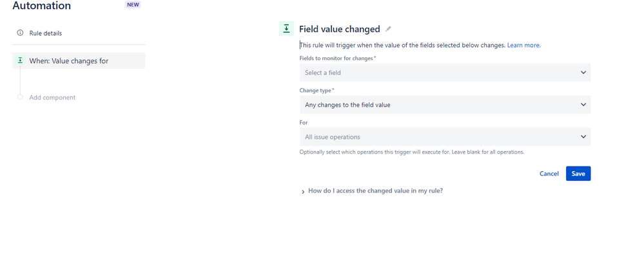The height and width of the screenshot is (275, 644).
Task: Click chevron next to Any changes option
Action: point(583,105)
